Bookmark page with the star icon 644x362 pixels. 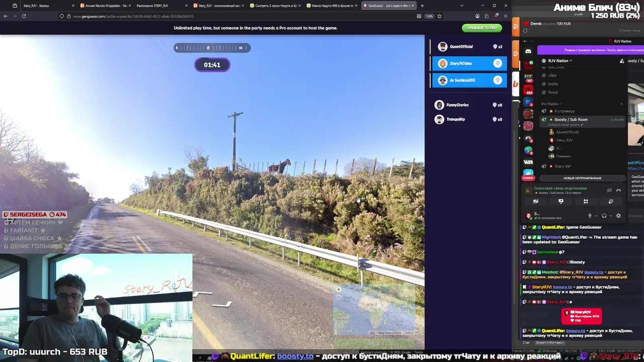tap(439, 16)
